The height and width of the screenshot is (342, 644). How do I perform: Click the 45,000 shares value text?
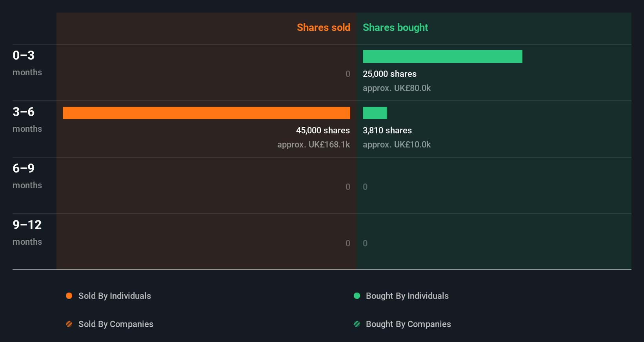click(323, 130)
